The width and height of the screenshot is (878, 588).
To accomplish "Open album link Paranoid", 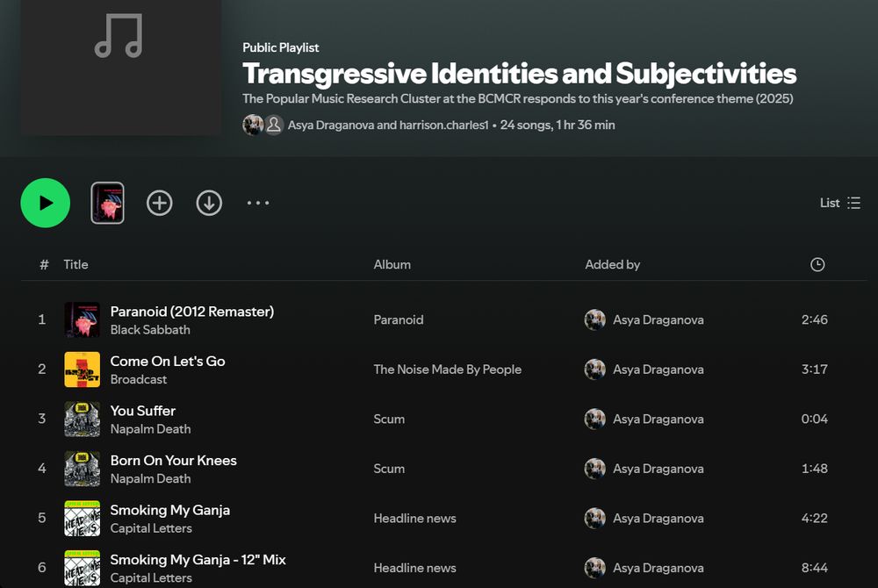I will 398,320.
